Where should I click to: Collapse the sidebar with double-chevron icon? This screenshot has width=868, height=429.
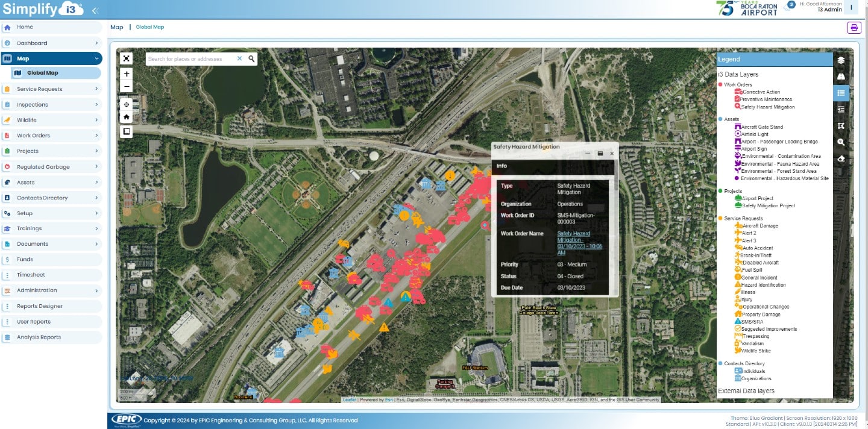click(x=95, y=10)
